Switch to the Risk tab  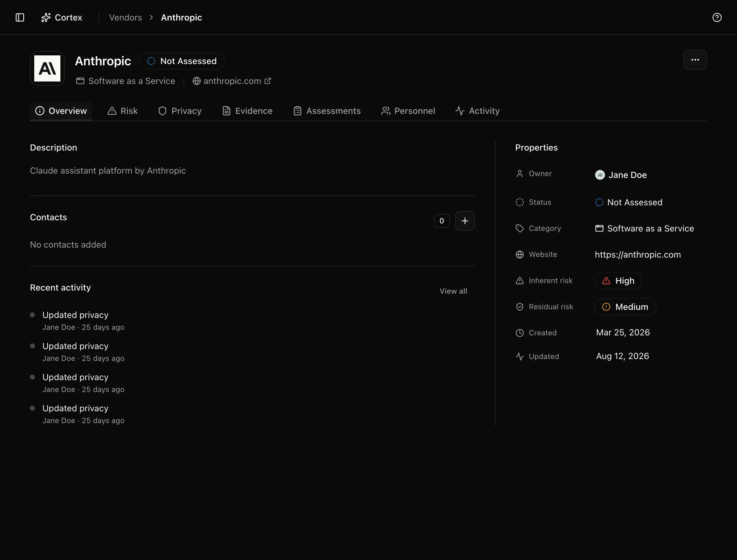click(122, 111)
